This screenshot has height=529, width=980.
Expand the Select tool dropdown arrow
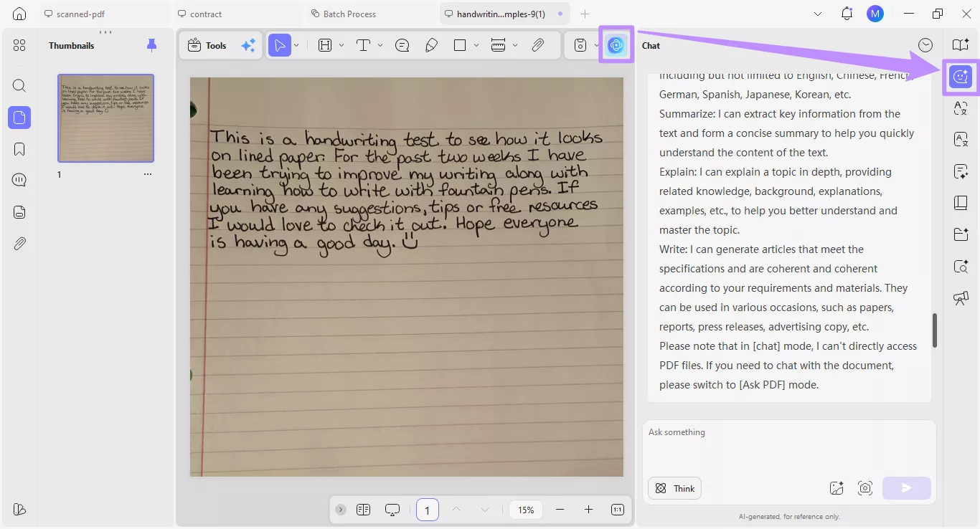pos(296,45)
